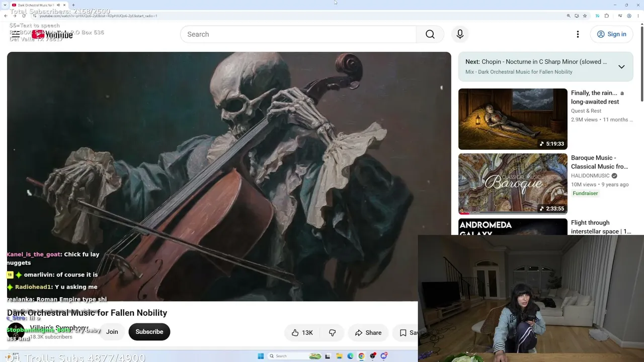Click the '10M views • 9 years ago' text

[x=600, y=185]
